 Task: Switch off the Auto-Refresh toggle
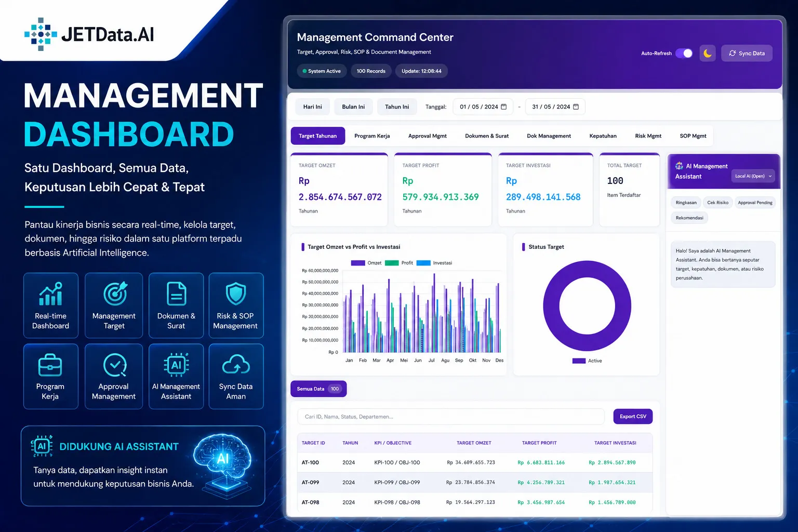684,53
